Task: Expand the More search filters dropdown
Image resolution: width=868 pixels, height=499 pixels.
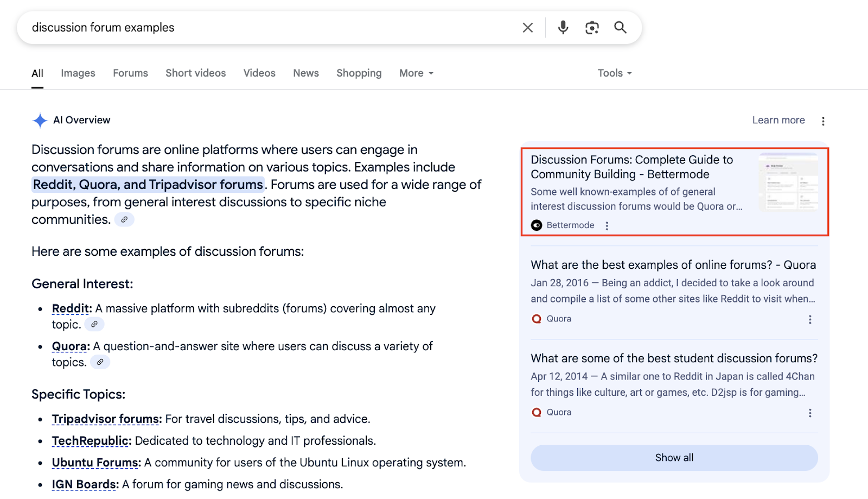Action: (x=416, y=73)
